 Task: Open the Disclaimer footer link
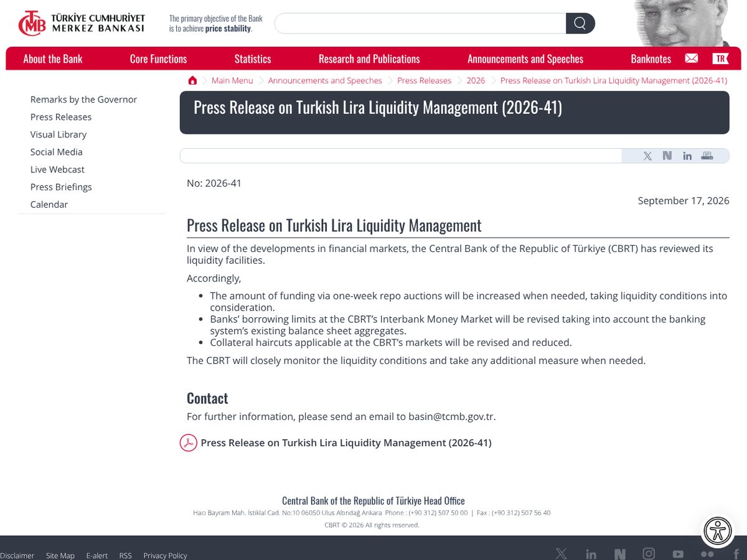coord(17,555)
